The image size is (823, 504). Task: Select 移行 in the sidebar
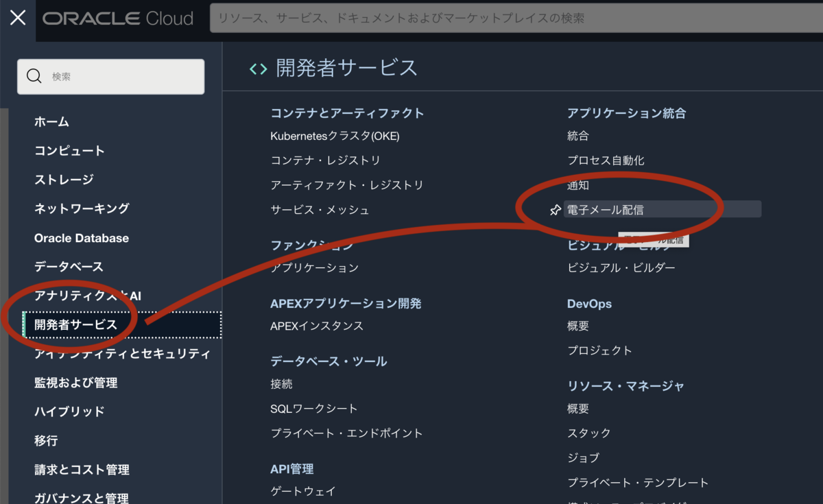46,440
